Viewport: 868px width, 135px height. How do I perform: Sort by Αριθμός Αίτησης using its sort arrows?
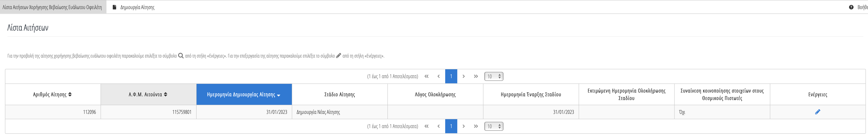70,95
